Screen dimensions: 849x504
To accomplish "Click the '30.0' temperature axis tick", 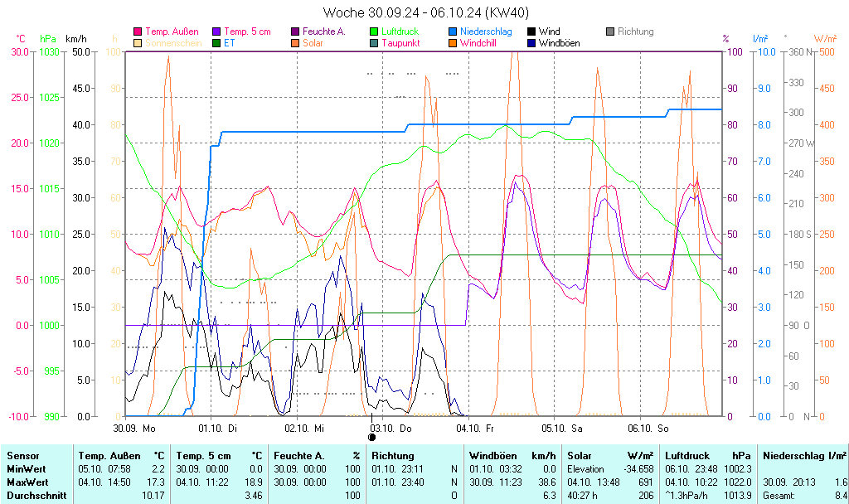I will coord(20,52).
